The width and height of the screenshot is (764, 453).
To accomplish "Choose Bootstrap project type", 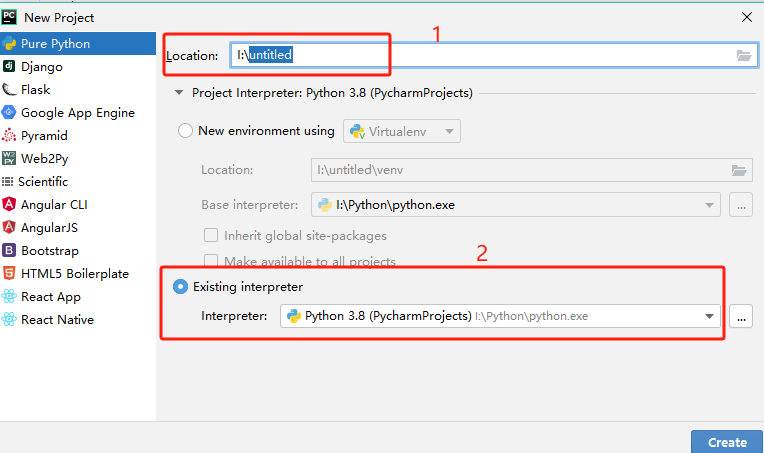I will tap(78, 250).
